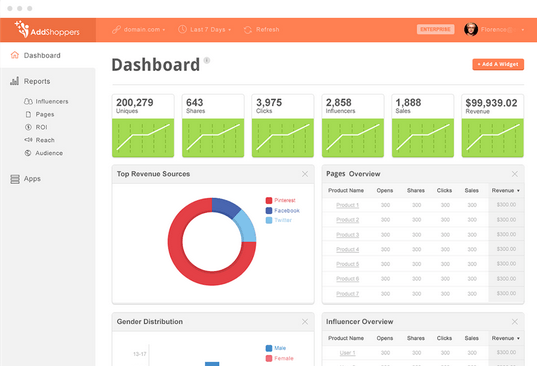
Task: Open Apps in the sidebar
Action: pos(32,179)
